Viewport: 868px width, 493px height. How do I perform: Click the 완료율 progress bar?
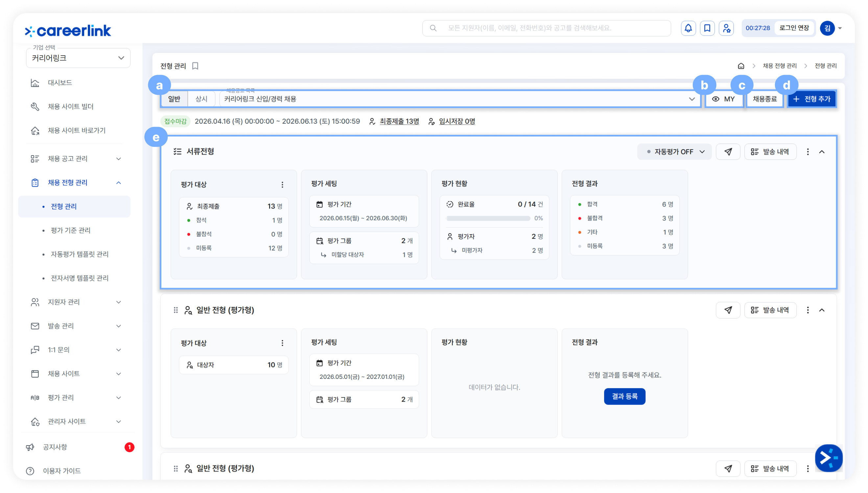pyautogui.click(x=488, y=218)
